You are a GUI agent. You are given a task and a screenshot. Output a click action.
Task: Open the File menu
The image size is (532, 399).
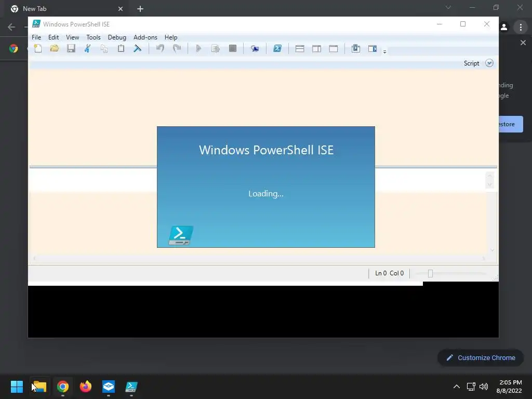pos(36,37)
